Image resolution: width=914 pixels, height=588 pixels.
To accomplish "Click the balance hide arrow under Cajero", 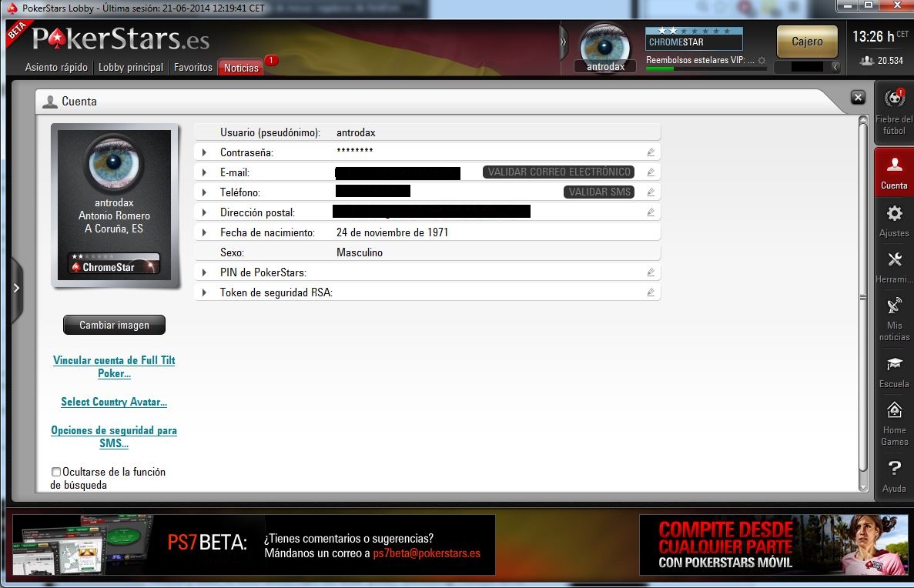I will [835, 67].
